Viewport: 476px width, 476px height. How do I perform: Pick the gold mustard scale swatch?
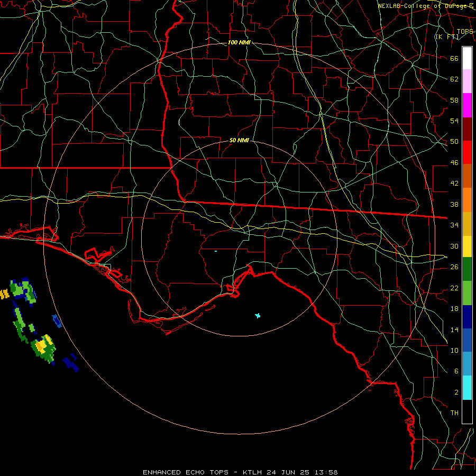pos(467,224)
